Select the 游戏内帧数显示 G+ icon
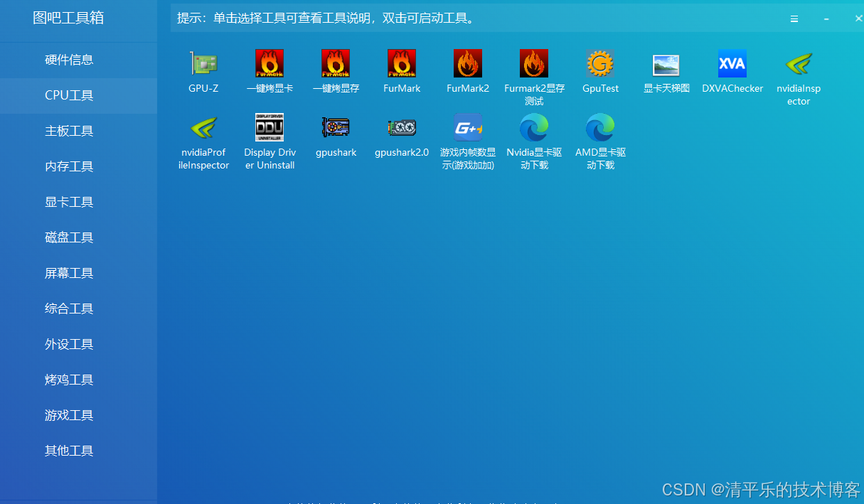Viewport: 864px width, 504px height. pyautogui.click(x=468, y=127)
